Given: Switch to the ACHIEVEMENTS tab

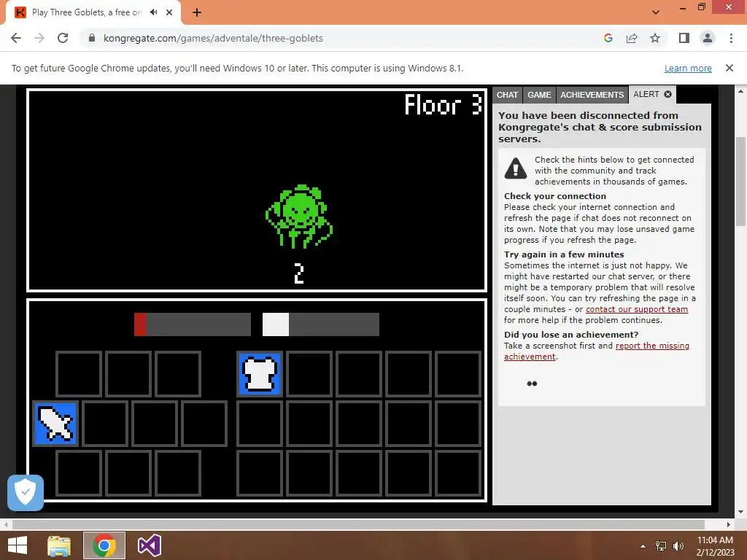Looking at the screenshot, I should point(592,95).
